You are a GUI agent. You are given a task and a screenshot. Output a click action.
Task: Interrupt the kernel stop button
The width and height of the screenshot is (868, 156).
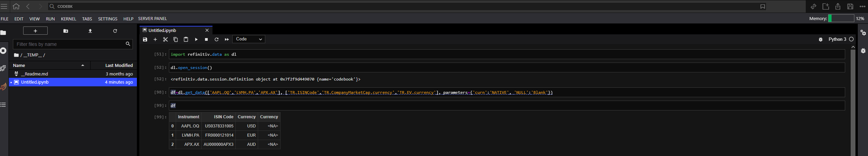coord(206,39)
